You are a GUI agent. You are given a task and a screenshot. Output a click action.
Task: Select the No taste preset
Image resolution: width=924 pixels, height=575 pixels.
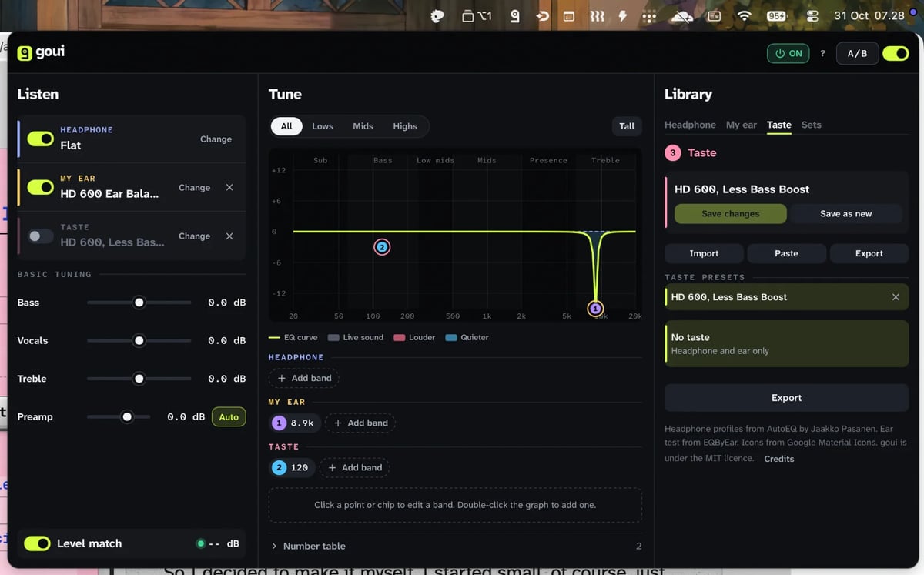(786, 343)
